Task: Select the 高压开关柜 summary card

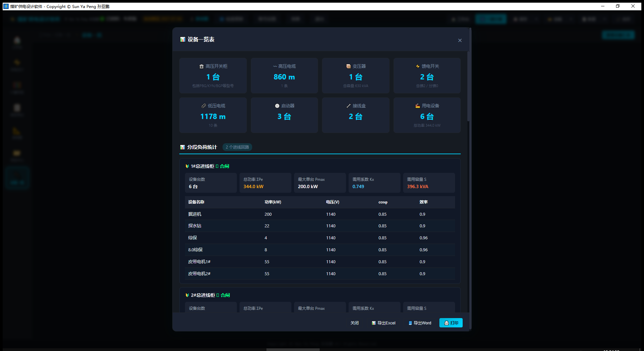Action: [x=213, y=75]
